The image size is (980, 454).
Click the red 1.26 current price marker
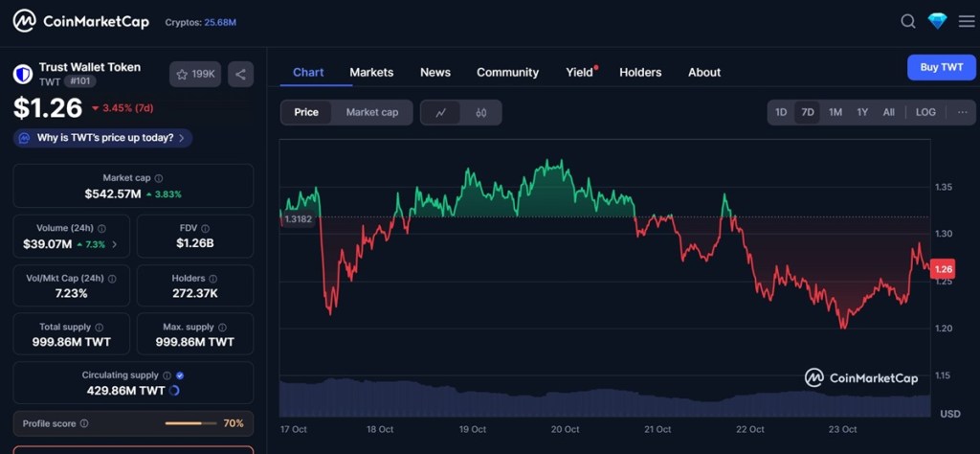[943, 269]
